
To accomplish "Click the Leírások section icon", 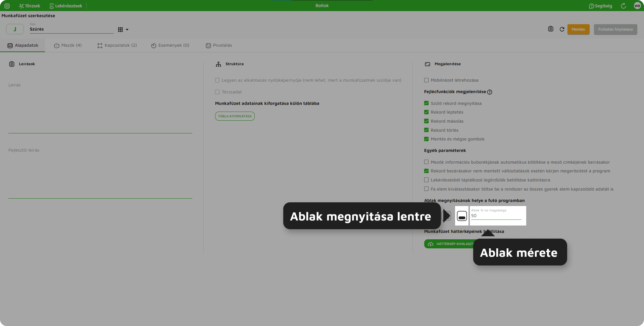I will (x=12, y=64).
